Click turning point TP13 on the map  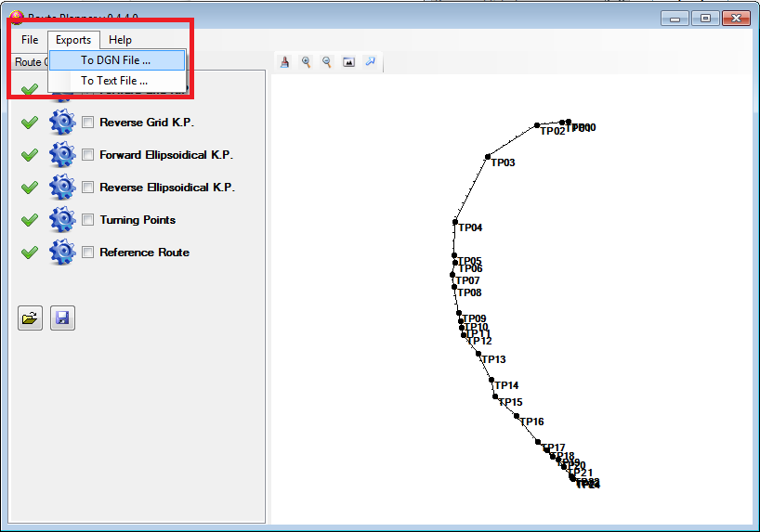478,354
